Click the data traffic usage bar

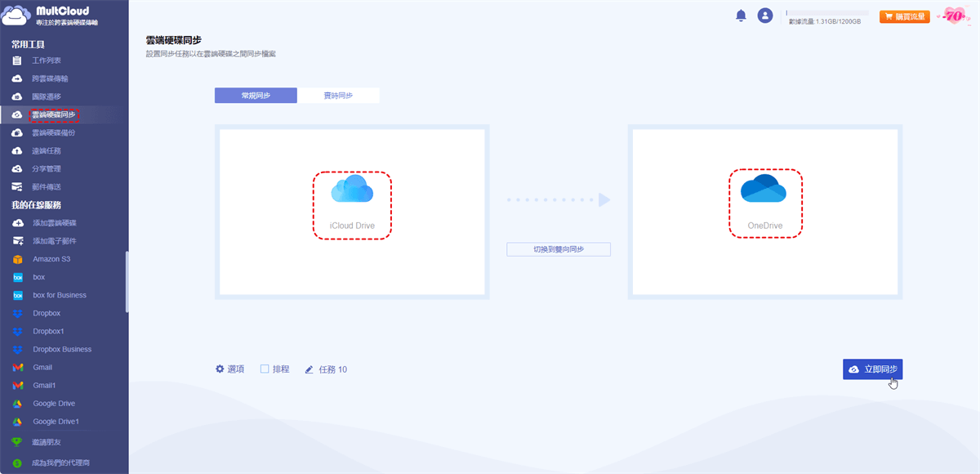(x=826, y=12)
